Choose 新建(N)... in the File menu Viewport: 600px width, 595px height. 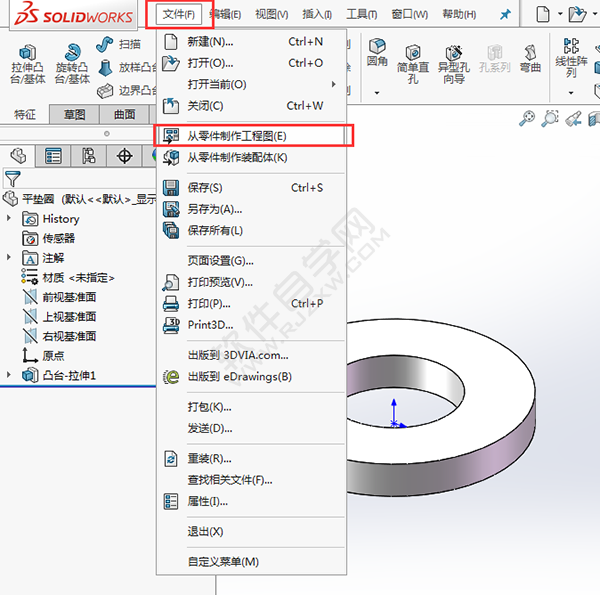coord(251,41)
